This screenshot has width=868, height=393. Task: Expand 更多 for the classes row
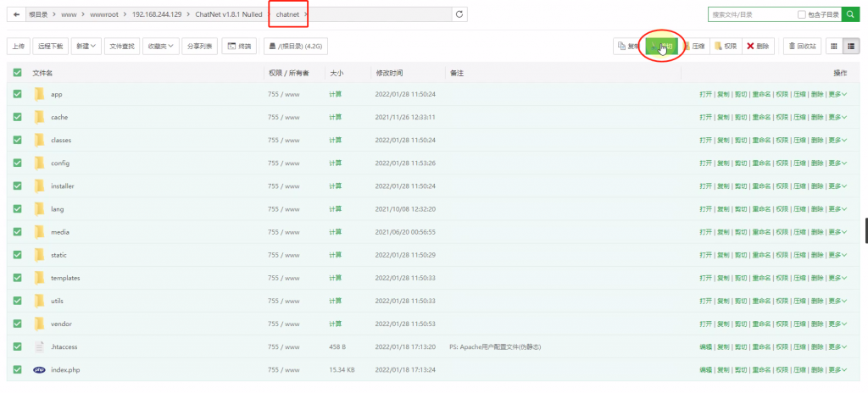[837, 140]
